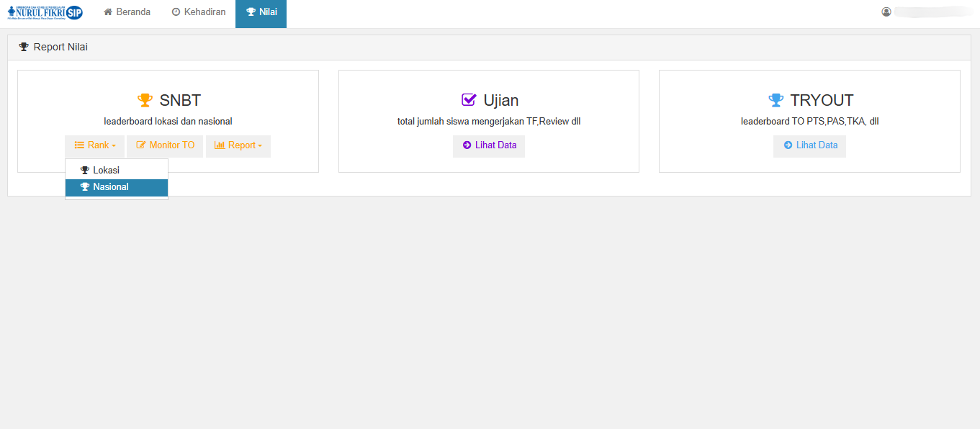Click the Nurul Fikri SIP logo
Viewport: 980px width, 429px height.
[45, 12]
